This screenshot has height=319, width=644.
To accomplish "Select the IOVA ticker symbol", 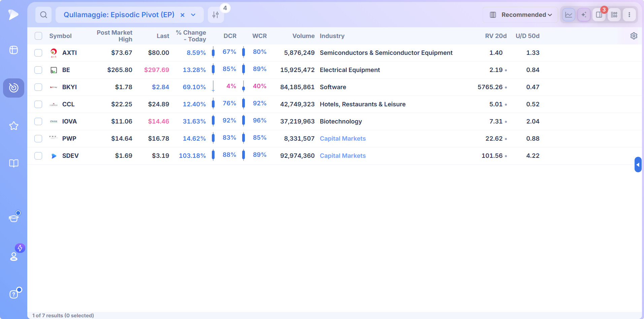I will coord(69,121).
